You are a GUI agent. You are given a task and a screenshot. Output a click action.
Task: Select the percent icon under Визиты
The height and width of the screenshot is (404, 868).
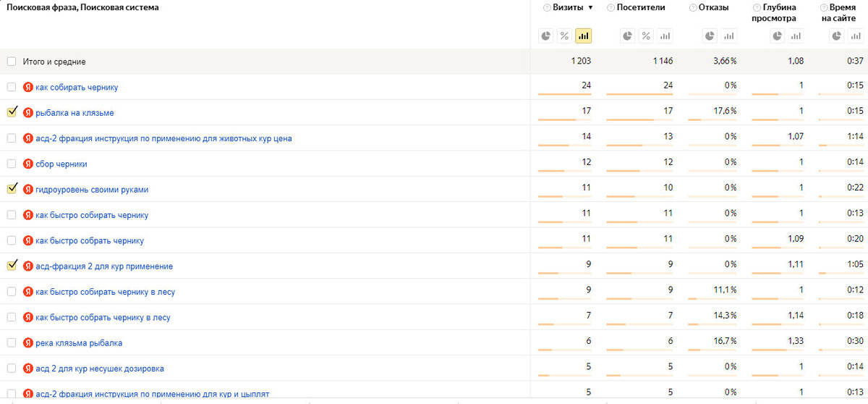click(x=565, y=35)
